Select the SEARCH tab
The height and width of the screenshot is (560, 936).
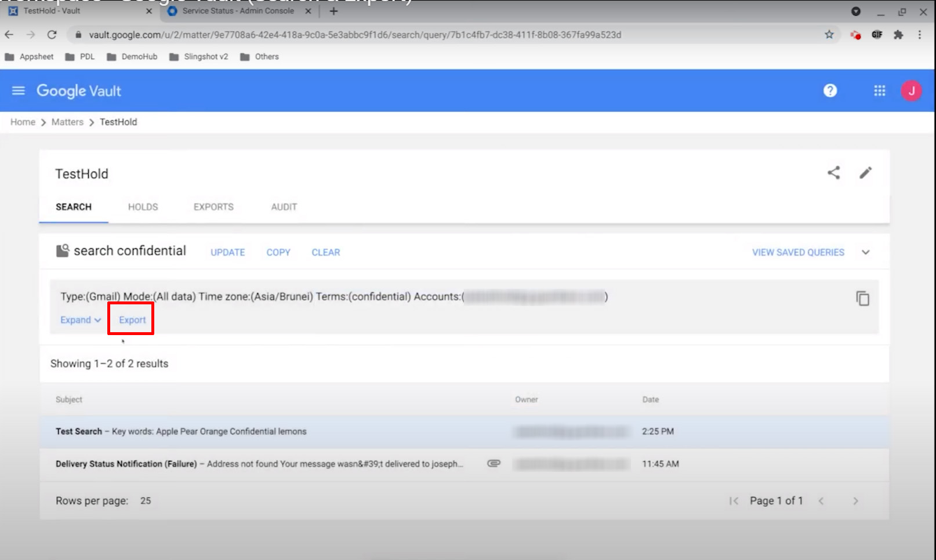click(74, 207)
